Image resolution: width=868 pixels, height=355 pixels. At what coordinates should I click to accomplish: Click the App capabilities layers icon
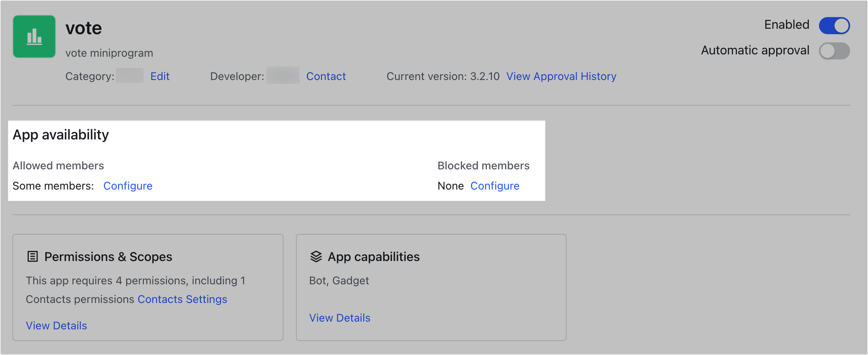click(x=315, y=256)
